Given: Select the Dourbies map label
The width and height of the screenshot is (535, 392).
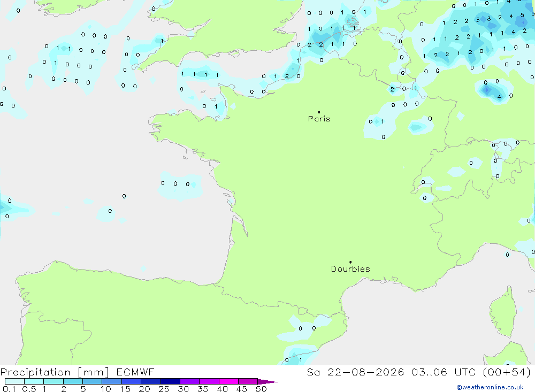Looking at the screenshot, I should click(x=350, y=269).
